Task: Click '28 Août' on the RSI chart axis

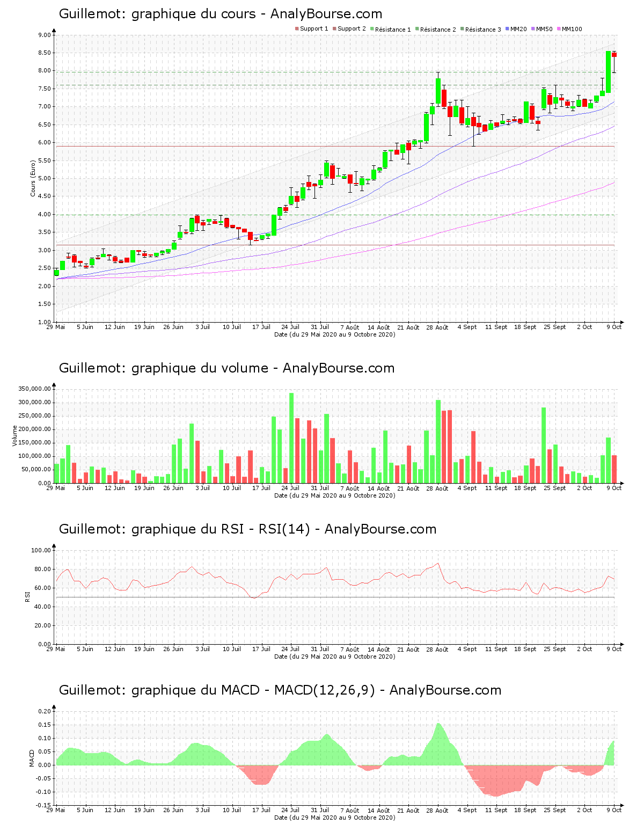Action: pos(438,649)
